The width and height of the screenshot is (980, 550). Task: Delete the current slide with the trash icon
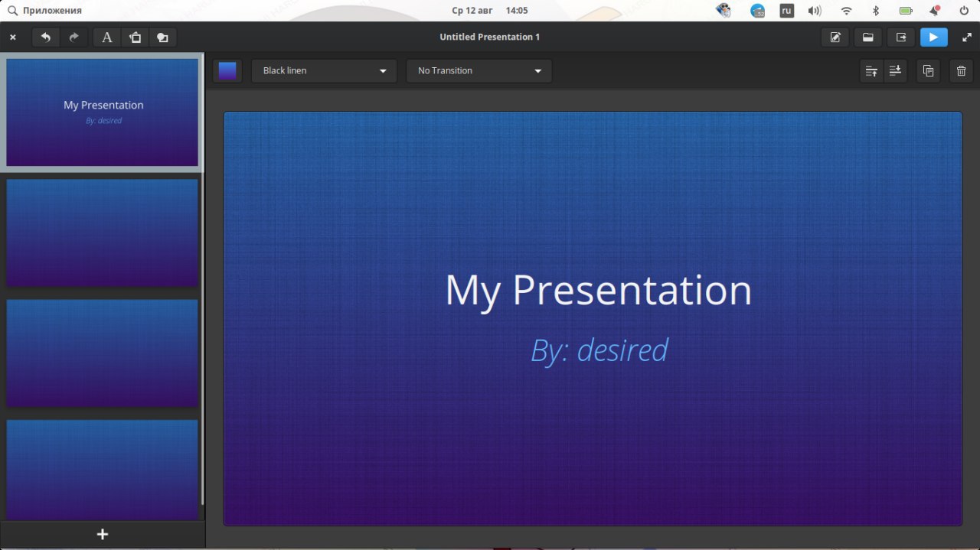[962, 70]
